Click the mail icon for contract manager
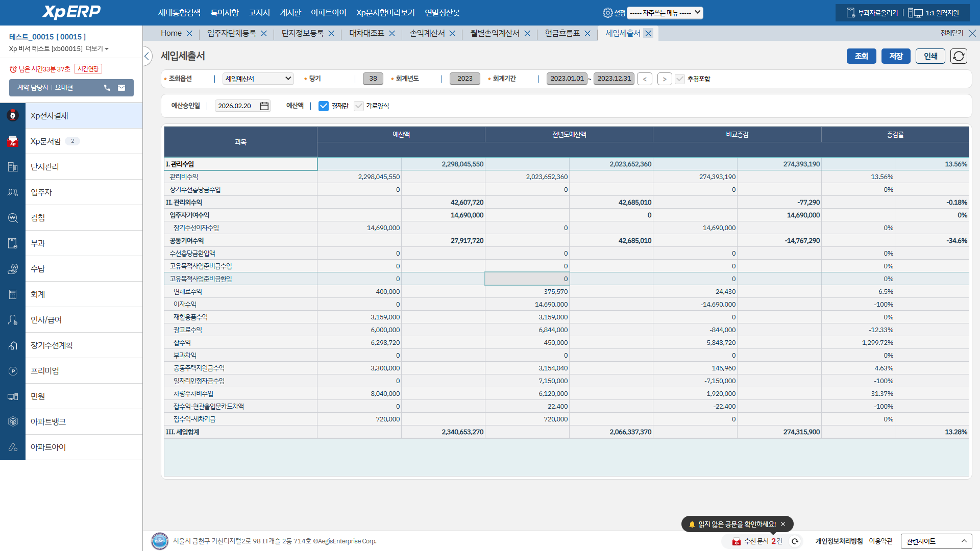The width and height of the screenshot is (980, 551). pos(121,88)
